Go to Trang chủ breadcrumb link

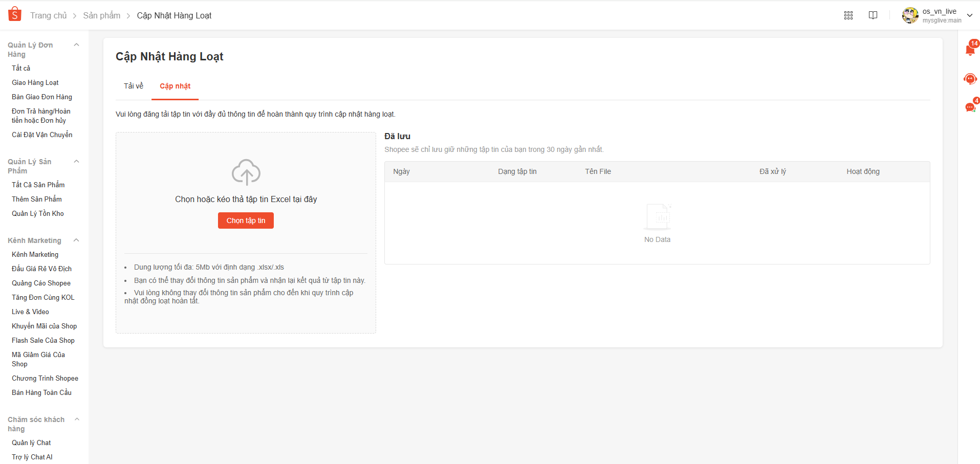click(x=48, y=15)
